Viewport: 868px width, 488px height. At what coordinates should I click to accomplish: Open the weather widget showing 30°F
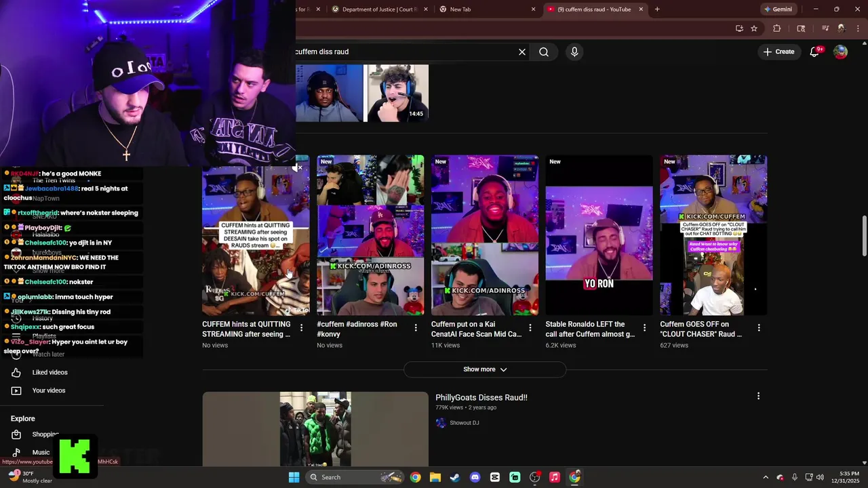coord(31,477)
